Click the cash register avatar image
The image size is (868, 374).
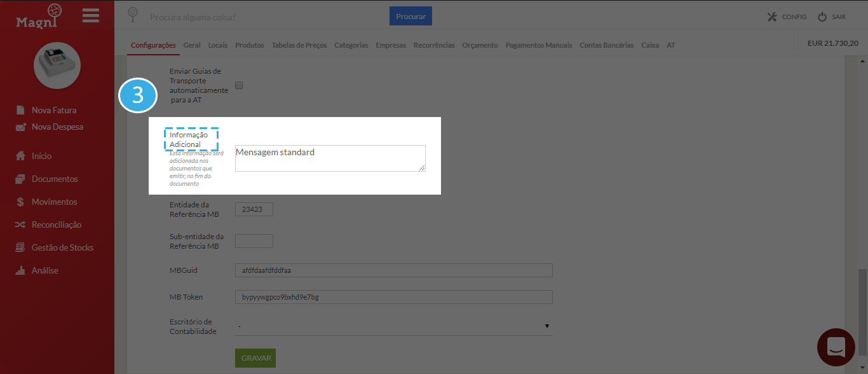point(57,66)
